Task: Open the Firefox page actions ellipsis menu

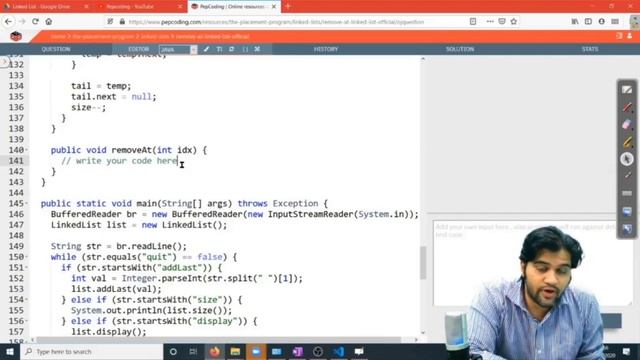Action: pos(490,22)
